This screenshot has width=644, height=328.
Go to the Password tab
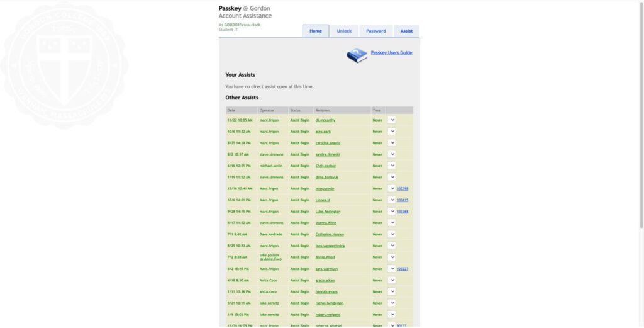click(x=376, y=31)
